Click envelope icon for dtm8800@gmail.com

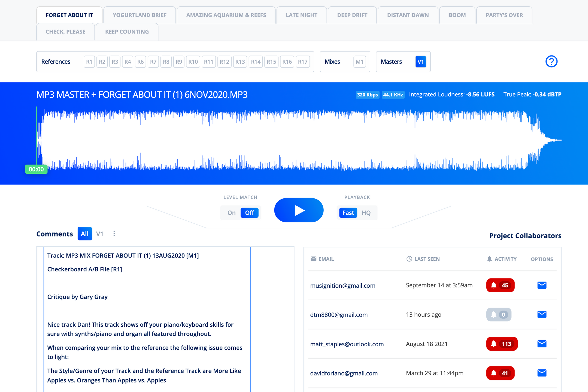point(542,314)
